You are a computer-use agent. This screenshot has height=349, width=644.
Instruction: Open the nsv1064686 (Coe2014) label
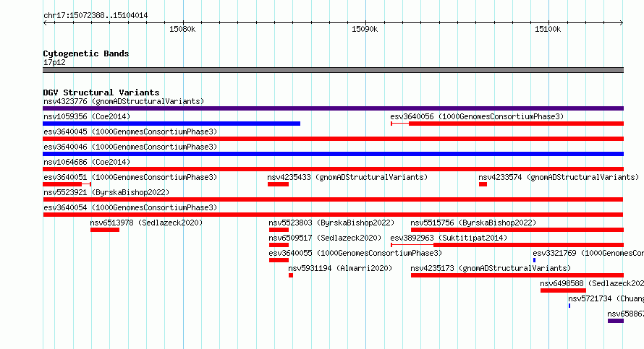[87, 162]
